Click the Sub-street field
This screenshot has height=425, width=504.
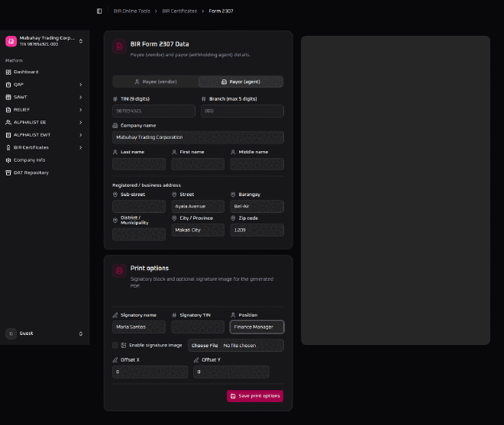coord(139,206)
